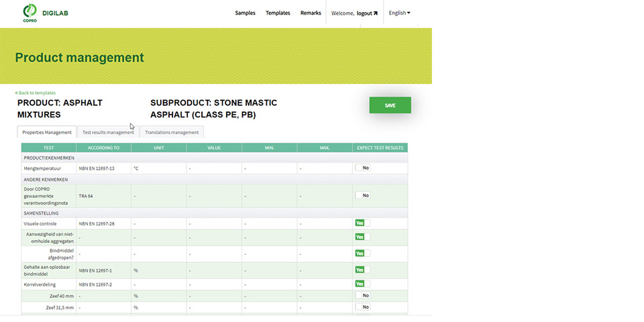Disable expect results for Bindmiddel afgedropen

[x=362, y=253]
